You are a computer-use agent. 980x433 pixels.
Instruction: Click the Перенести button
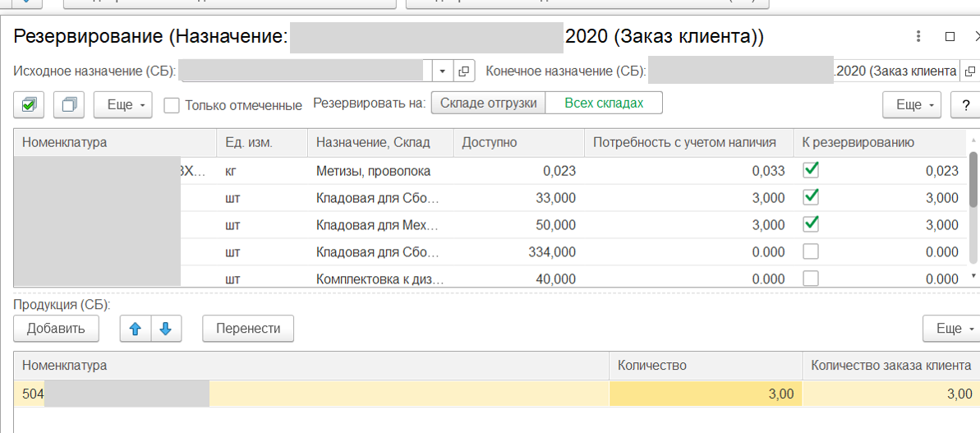point(248,329)
